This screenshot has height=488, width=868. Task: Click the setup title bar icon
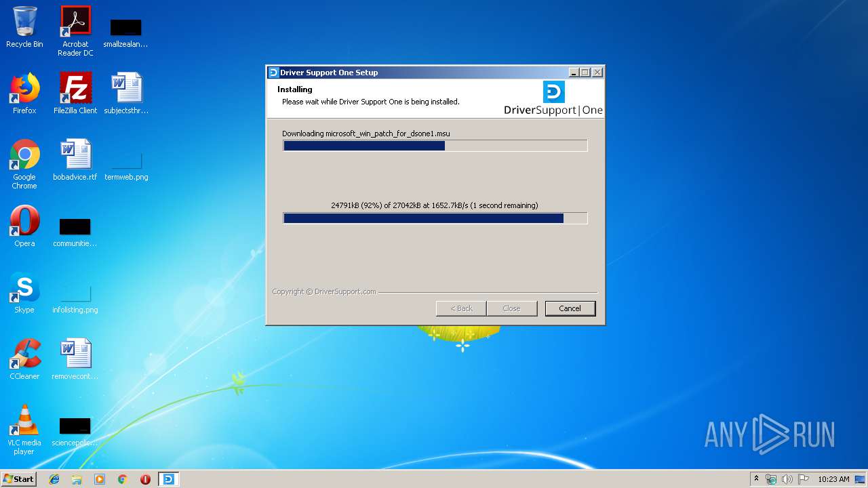point(273,73)
